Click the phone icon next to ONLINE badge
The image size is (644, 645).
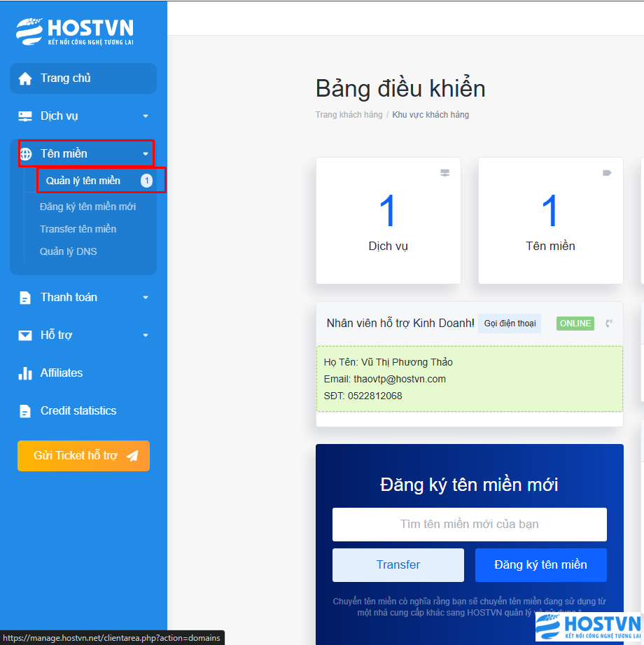tap(609, 324)
